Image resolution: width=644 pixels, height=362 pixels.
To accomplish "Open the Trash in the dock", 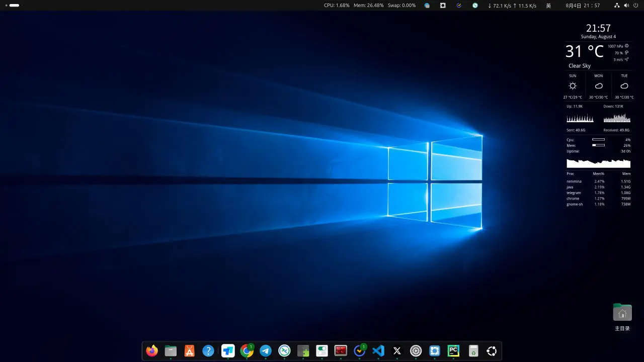I will 473,351.
